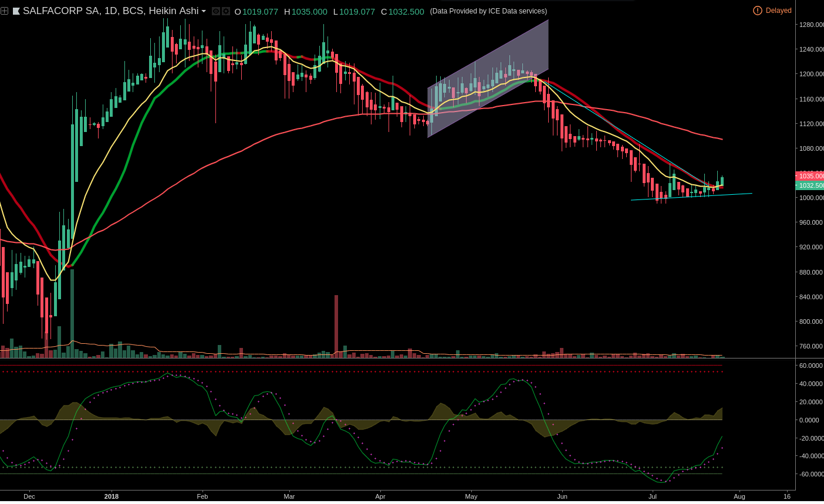Screen dimensions: 824x504
Task: Open chart settings via the gear icon
Action: pyautogui.click(x=226, y=11)
